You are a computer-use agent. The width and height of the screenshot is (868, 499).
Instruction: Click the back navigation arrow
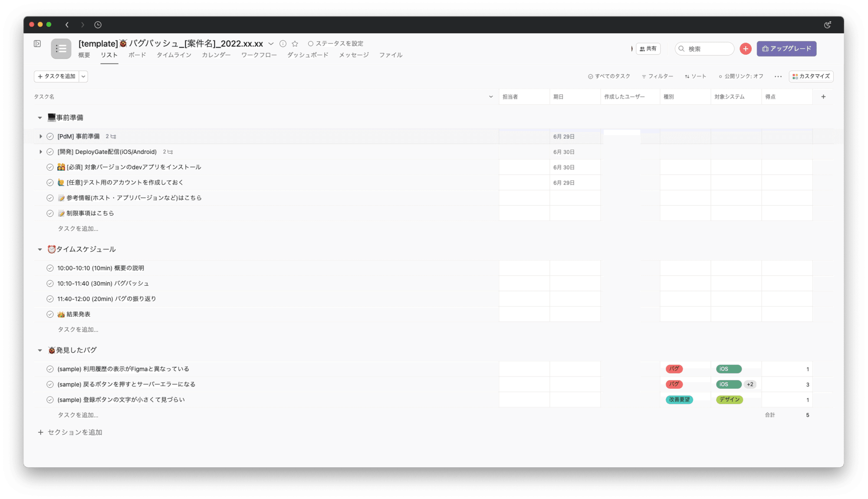[67, 25]
